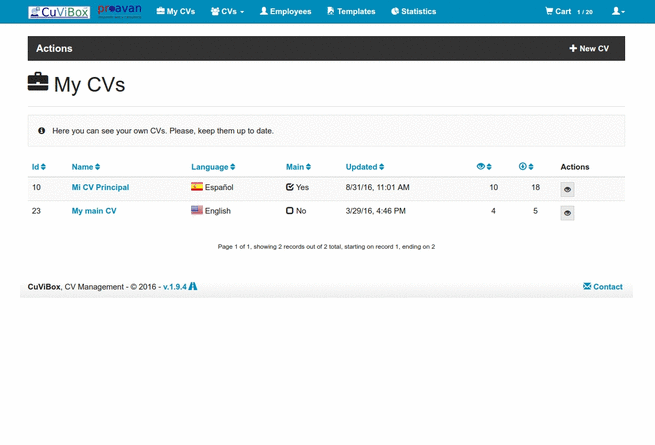
Task: View the Mi CV Principal eye icon
Action: click(x=567, y=188)
